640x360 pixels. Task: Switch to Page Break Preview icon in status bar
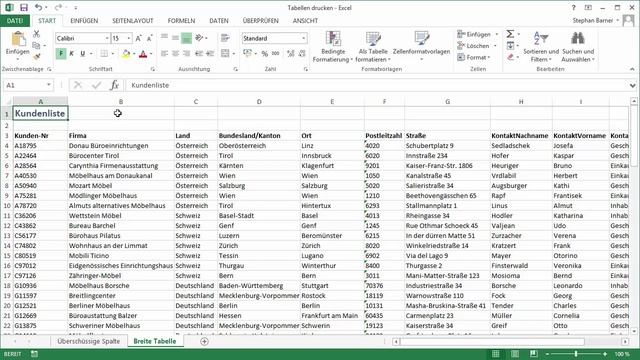click(533, 353)
